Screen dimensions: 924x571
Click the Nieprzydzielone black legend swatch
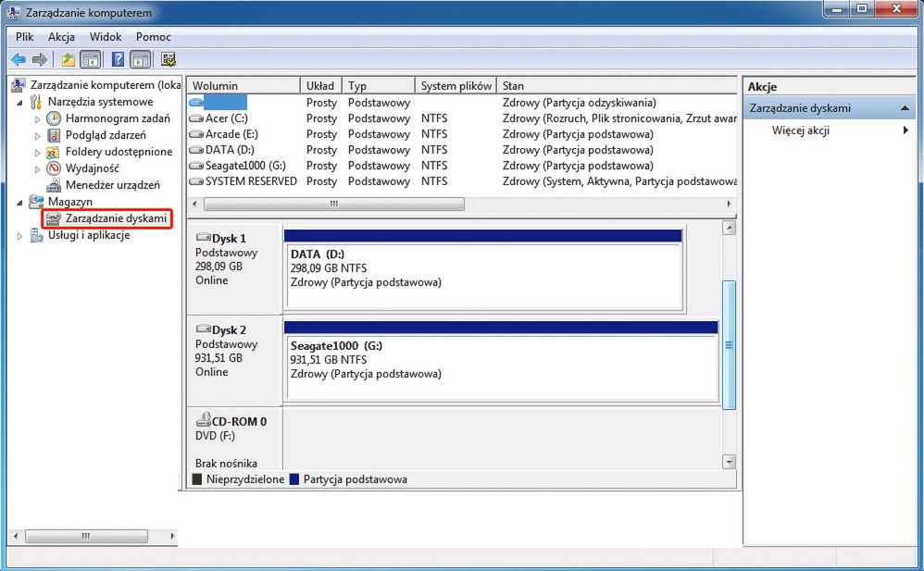point(197,479)
